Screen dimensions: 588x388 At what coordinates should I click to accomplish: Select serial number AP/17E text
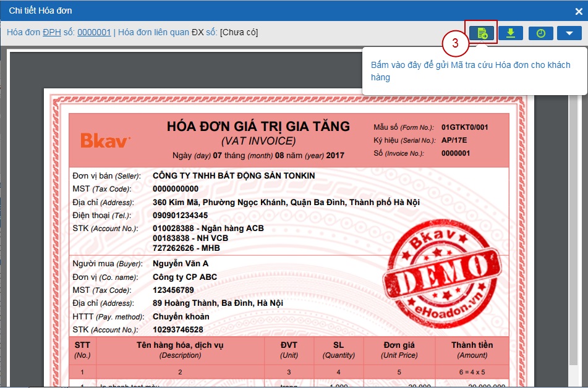pyautogui.click(x=454, y=140)
